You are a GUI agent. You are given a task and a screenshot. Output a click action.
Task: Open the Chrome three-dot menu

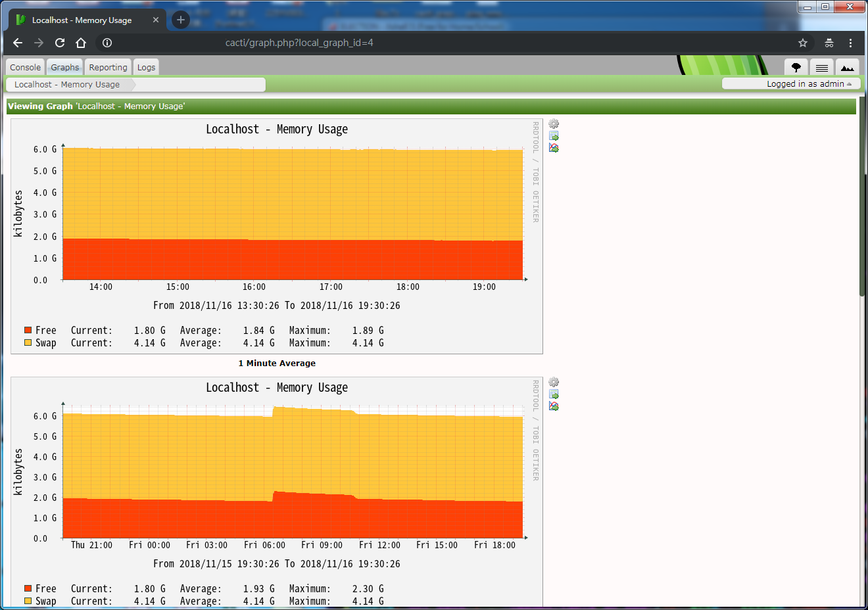851,43
